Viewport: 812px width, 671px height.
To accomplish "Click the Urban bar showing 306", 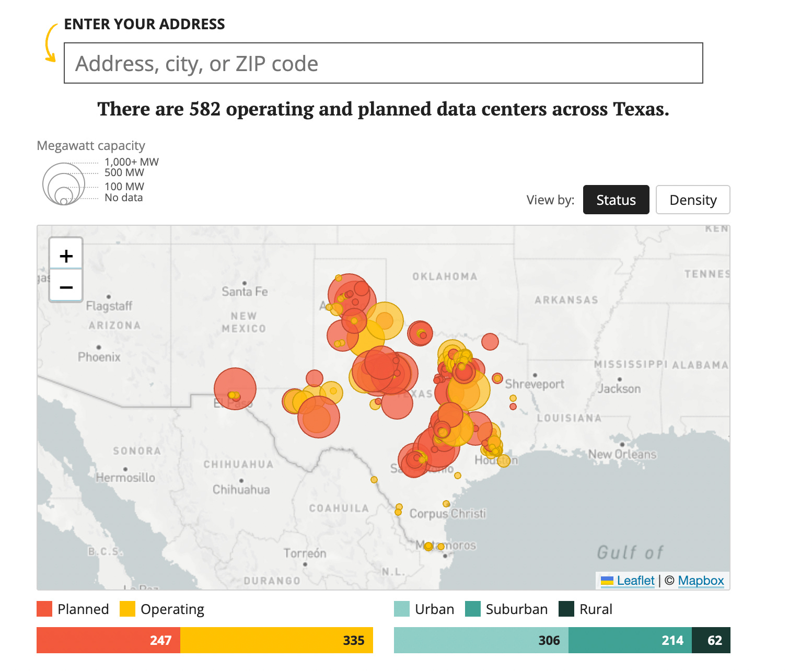I will point(481,640).
